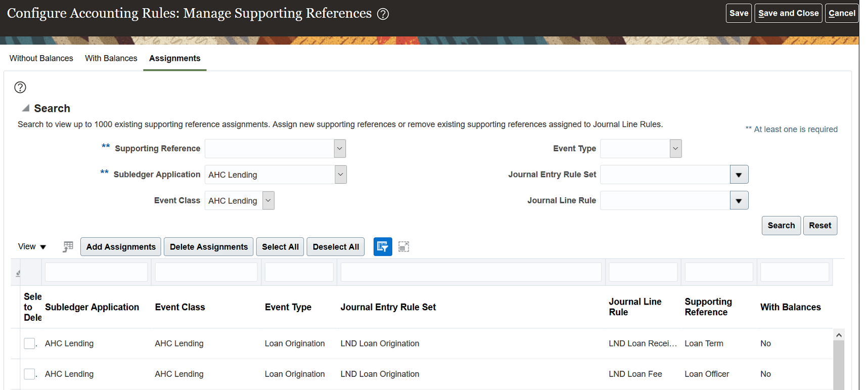The image size is (868, 390).
Task: Click the scroll up arrow of the table
Action: (x=839, y=335)
